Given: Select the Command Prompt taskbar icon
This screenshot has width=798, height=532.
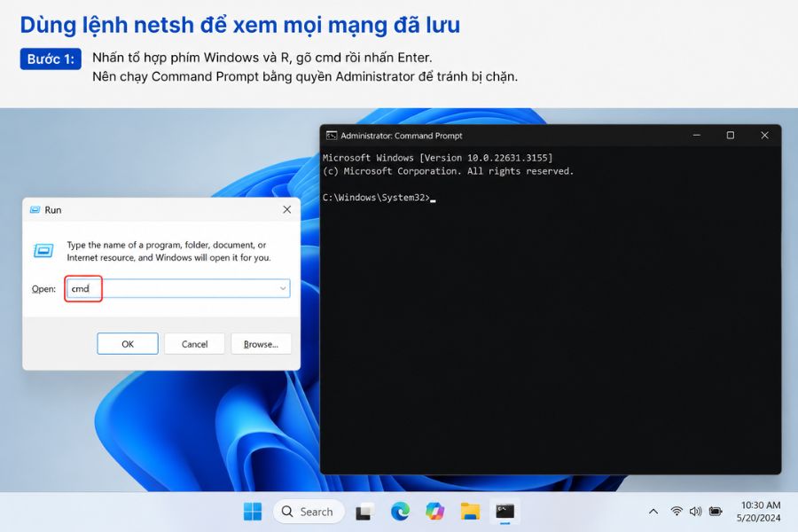Looking at the screenshot, I should tap(505, 511).
